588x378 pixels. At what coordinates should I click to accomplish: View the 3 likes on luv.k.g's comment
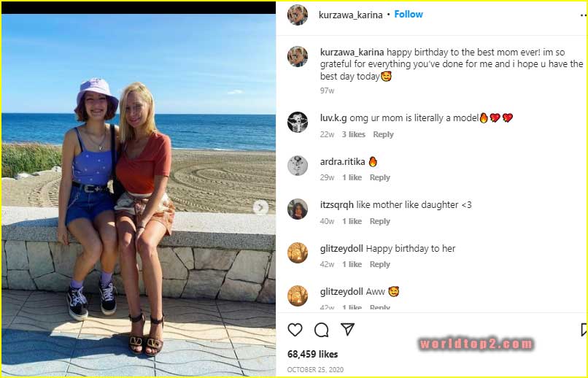point(354,134)
